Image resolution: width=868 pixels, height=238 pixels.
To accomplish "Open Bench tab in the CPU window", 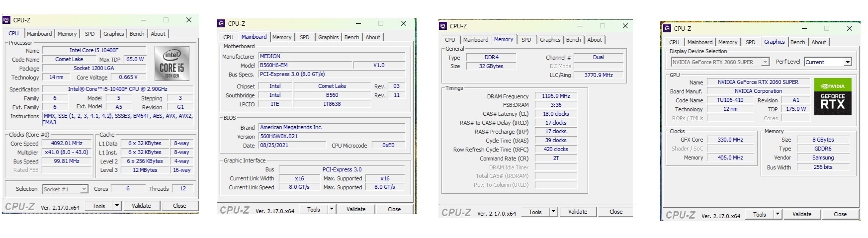I will 137,34.
